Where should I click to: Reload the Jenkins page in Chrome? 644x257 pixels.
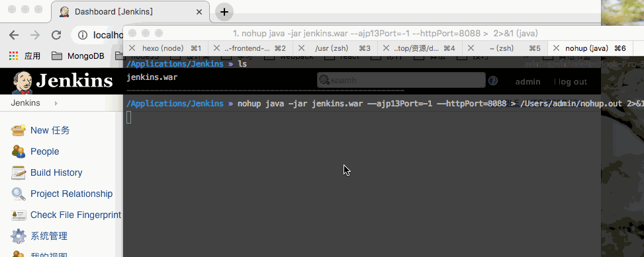[x=56, y=35]
